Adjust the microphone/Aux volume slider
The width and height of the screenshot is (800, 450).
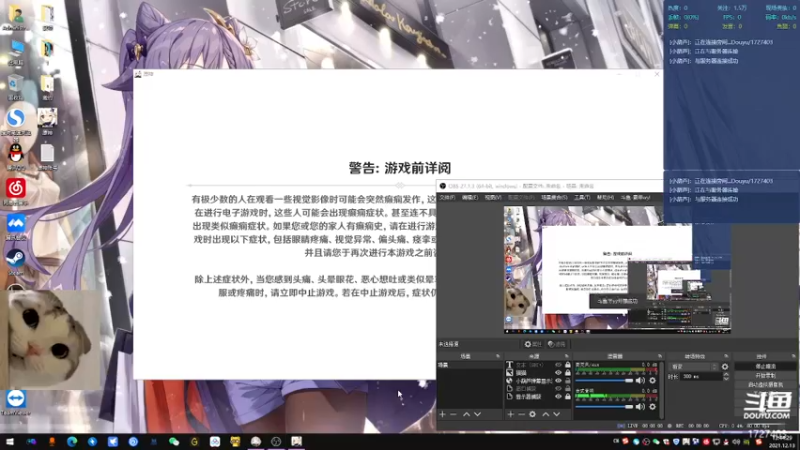[604, 381]
